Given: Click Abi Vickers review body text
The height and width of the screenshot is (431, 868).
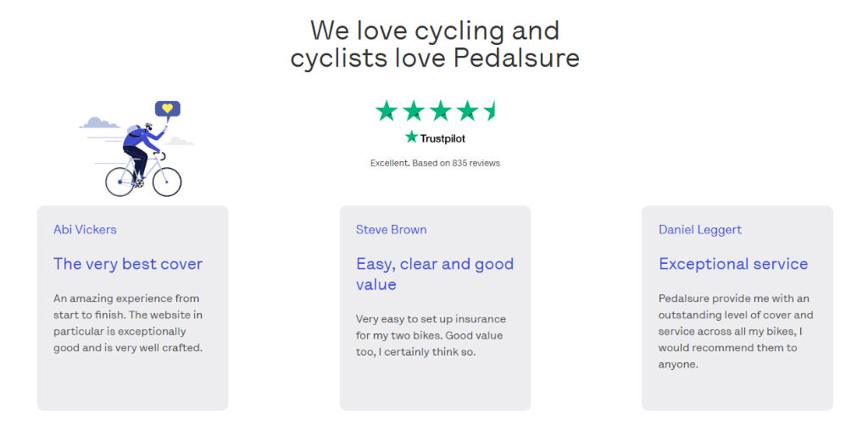Looking at the screenshot, I should click(x=129, y=323).
